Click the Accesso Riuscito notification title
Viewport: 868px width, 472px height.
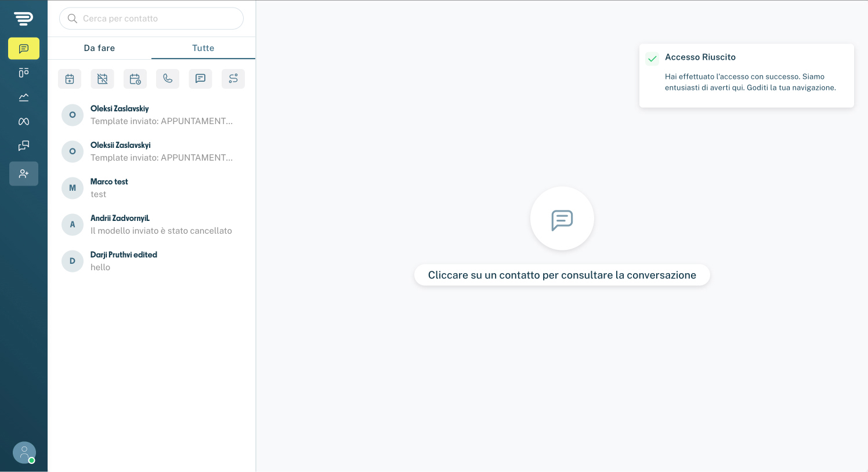click(700, 57)
